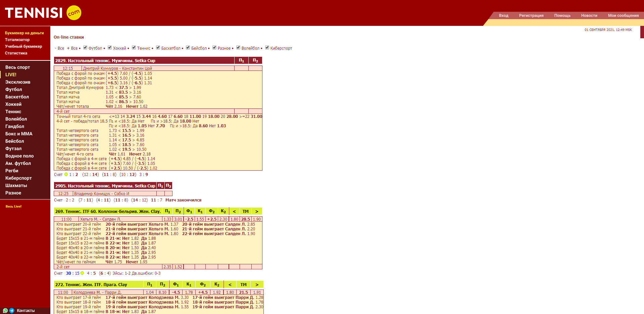
Task: Pick 2-й сет odds 2.35
Action: coord(167,267)
